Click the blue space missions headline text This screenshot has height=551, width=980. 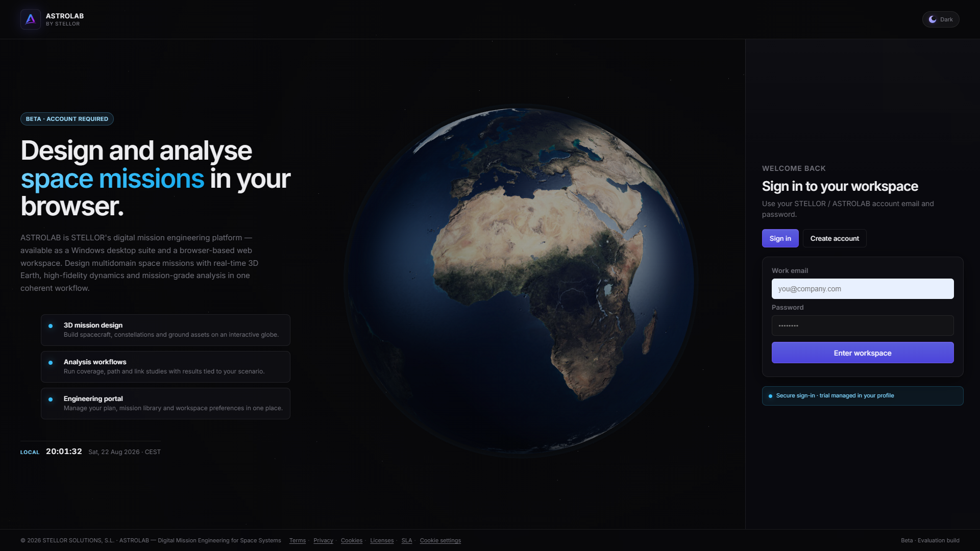[x=112, y=179]
